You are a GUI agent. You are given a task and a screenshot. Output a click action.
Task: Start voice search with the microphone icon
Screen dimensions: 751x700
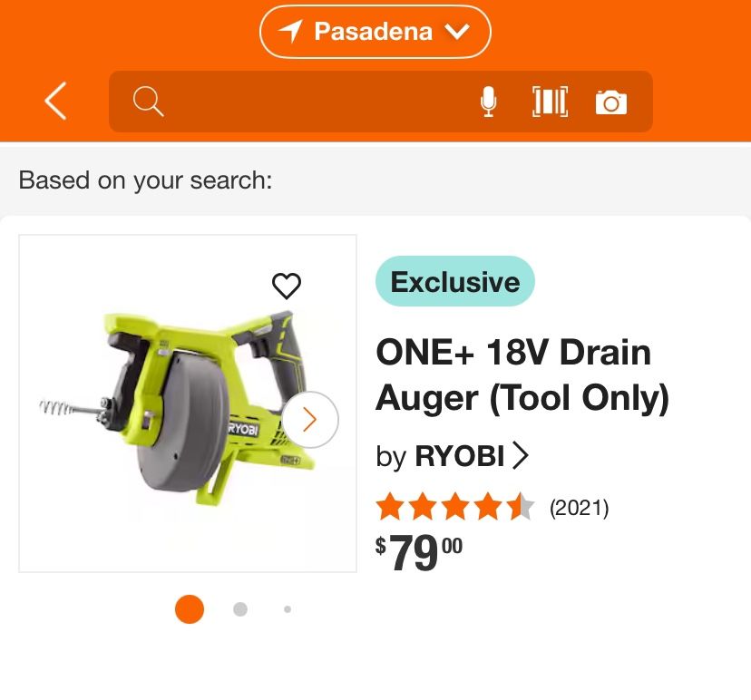click(488, 102)
